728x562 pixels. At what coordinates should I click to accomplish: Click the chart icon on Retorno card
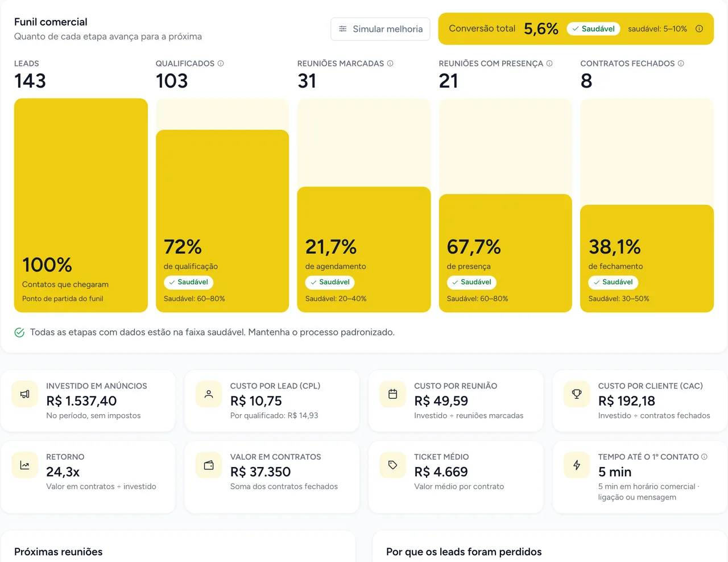coord(24,465)
